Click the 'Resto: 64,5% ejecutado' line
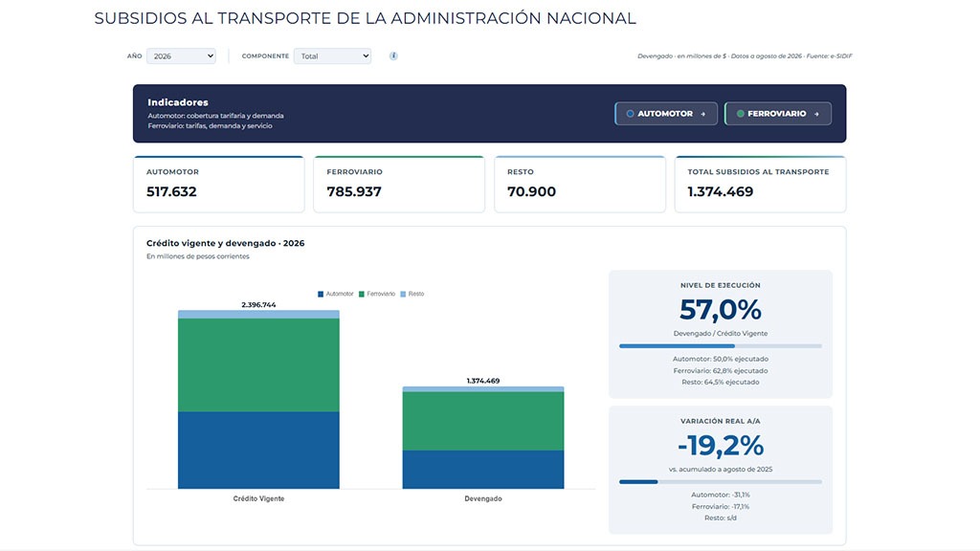Screen dimensions: 980x551 (x=721, y=382)
